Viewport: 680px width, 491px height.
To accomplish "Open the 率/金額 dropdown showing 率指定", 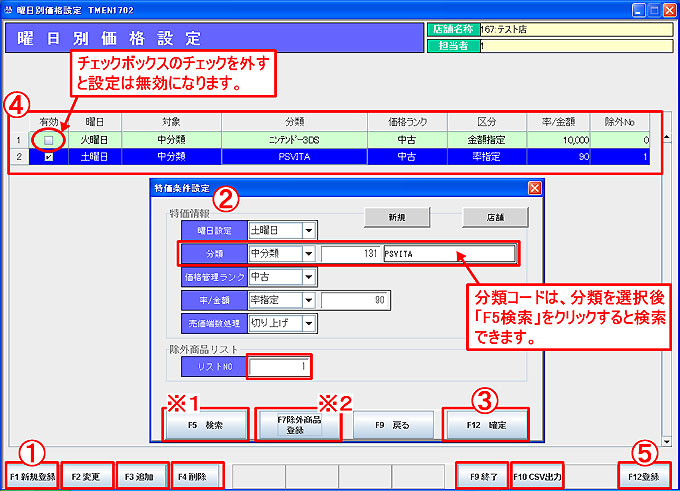I will click(x=308, y=300).
